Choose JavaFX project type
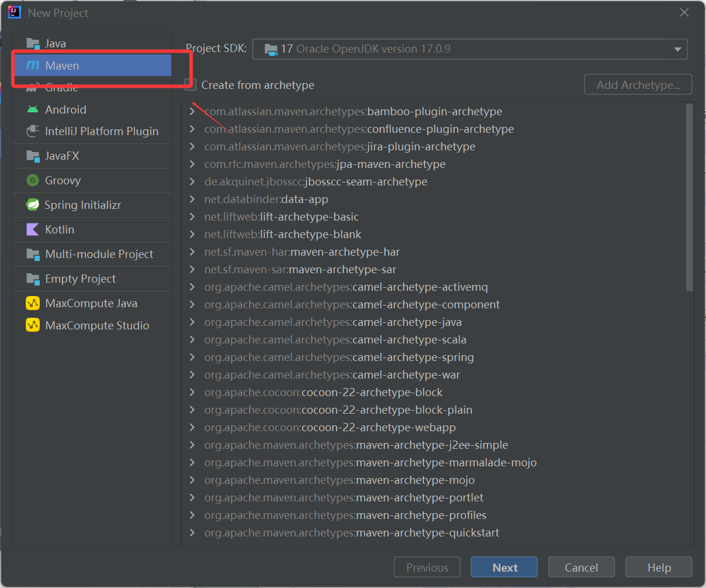This screenshot has width=706, height=588. tap(92, 156)
